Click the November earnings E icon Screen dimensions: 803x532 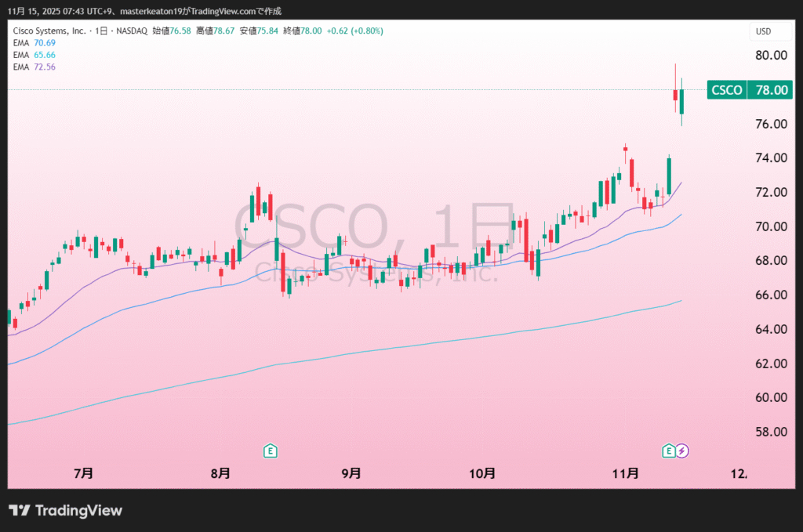[669, 451]
